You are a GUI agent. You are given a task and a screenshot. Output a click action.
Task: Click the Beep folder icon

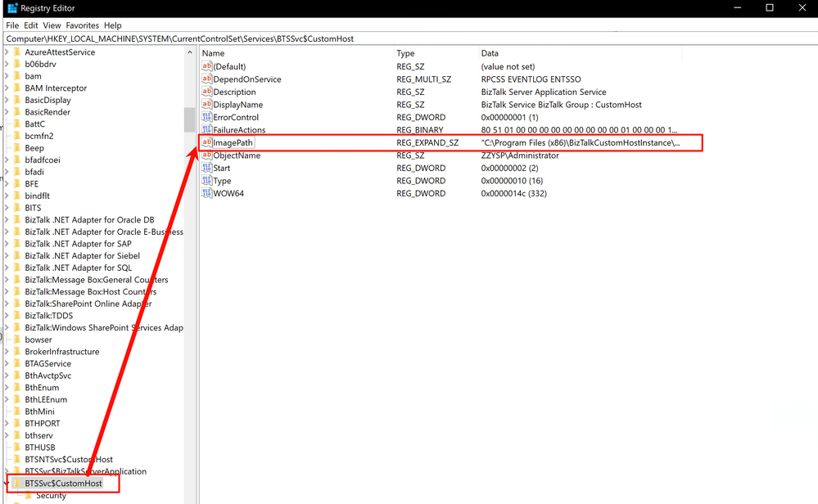[17, 148]
